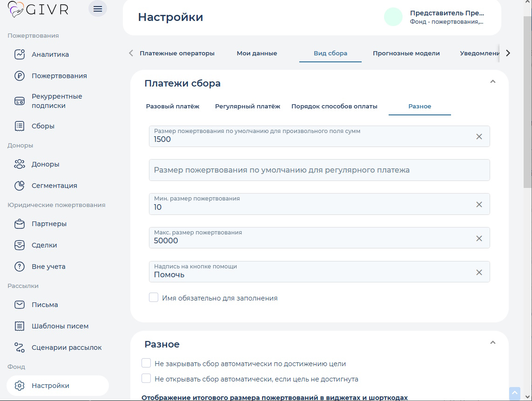
Task: Click the Мин. размер пожертвования field
Action: click(x=319, y=204)
